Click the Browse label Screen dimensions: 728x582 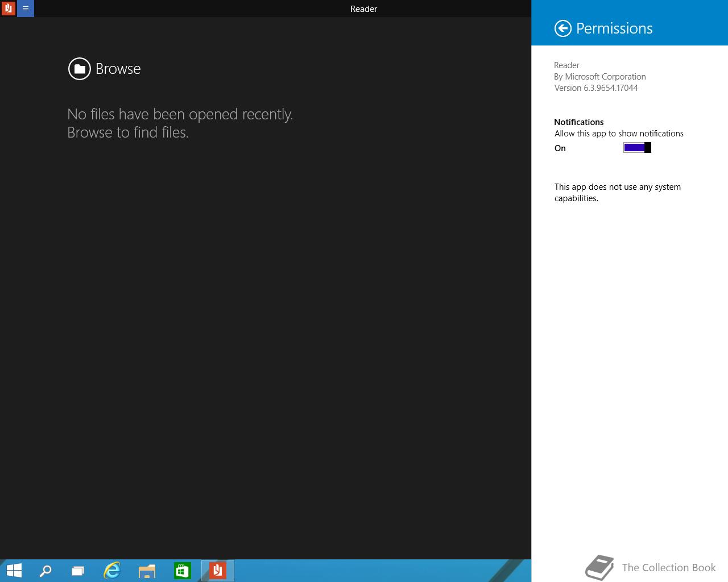click(118, 69)
